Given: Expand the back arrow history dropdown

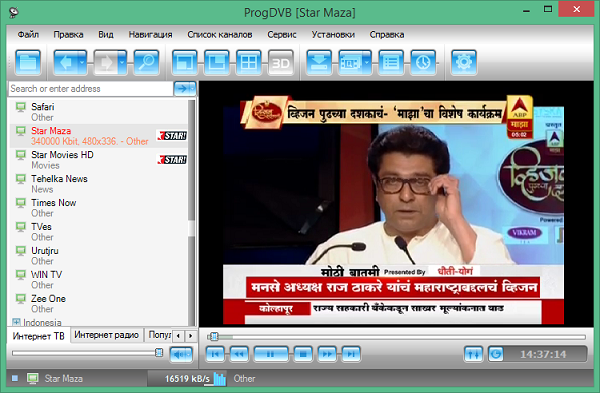Looking at the screenshot, I should [82, 62].
